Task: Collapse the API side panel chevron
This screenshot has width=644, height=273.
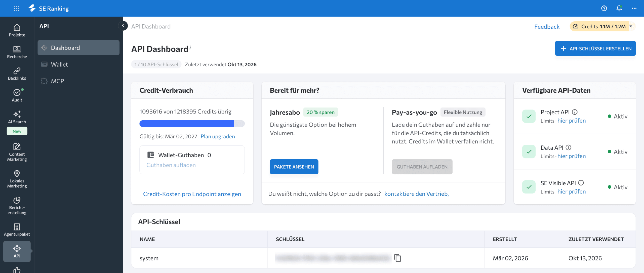Action: coord(123,26)
